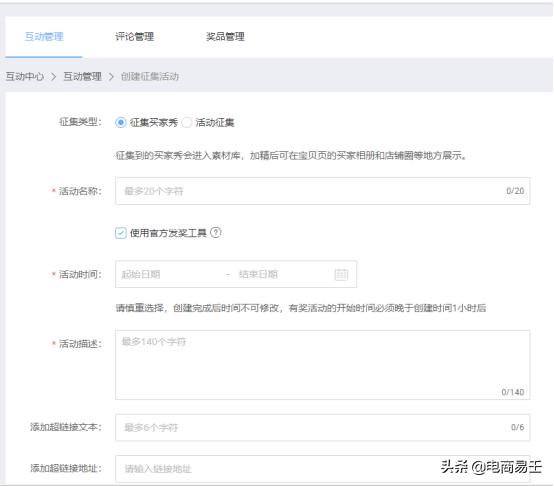554x486 pixels.
Task: Switch to the 互动管理 tab
Action: tap(44, 36)
